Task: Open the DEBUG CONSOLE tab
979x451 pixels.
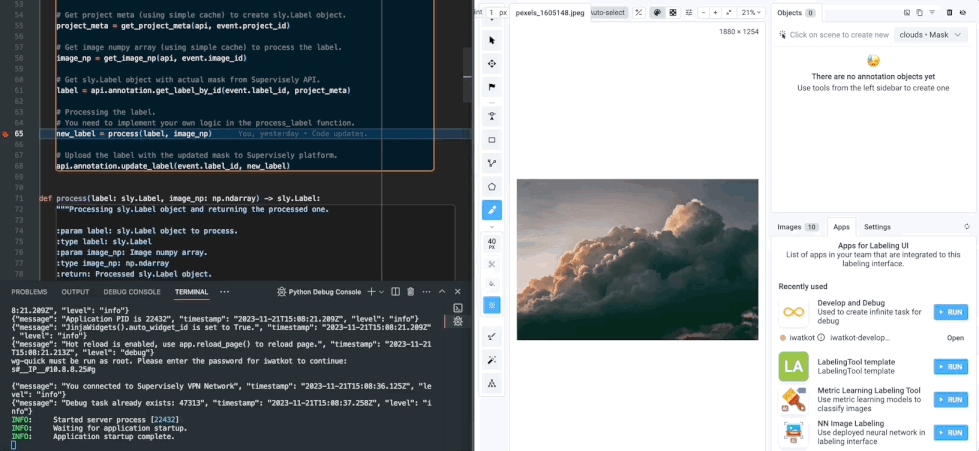Action: click(132, 292)
